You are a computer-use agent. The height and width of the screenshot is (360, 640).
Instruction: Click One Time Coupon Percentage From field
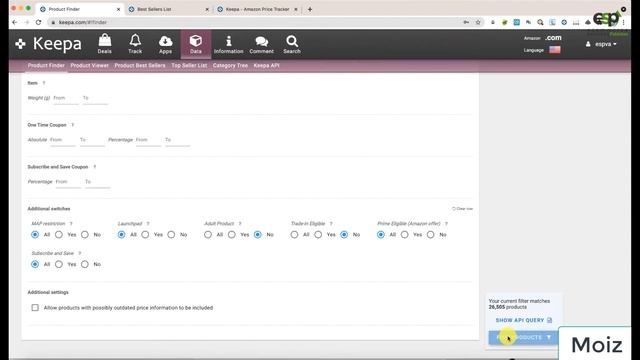(x=148, y=140)
